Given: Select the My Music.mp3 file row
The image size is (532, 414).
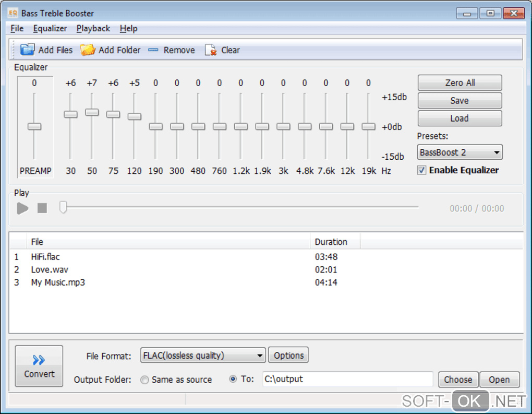Looking at the screenshot, I should point(266,282).
